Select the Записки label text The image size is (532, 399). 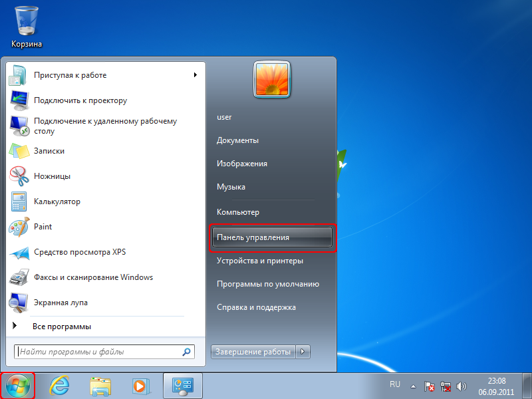tap(49, 151)
